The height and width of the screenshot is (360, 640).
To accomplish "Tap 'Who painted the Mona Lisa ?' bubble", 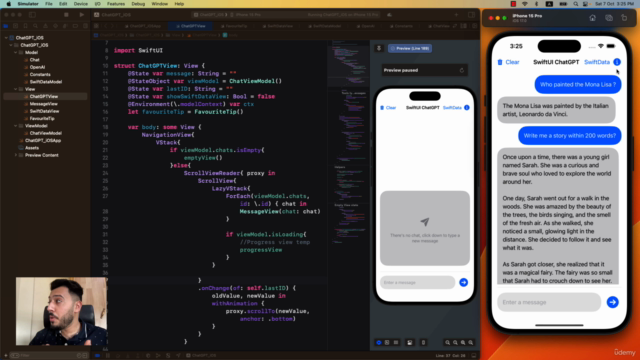I will [578, 84].
